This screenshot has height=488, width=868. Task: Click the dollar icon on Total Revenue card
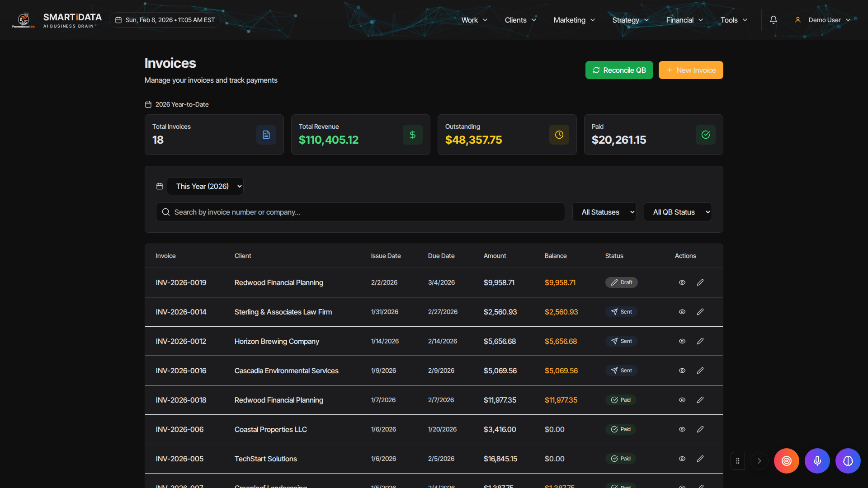click(412, 134)
